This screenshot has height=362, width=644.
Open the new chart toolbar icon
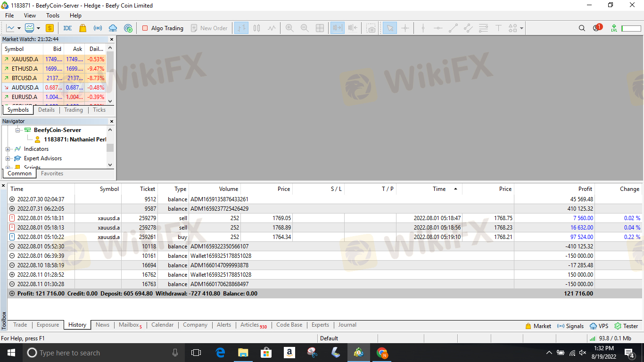coord(10,28)
